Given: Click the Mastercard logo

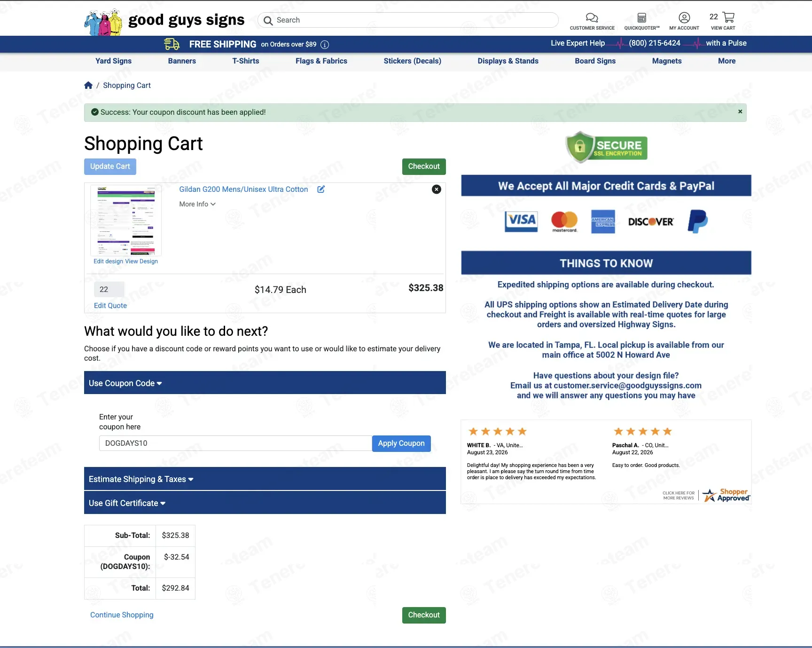Looking at the screenshot, I should (564, 221).
